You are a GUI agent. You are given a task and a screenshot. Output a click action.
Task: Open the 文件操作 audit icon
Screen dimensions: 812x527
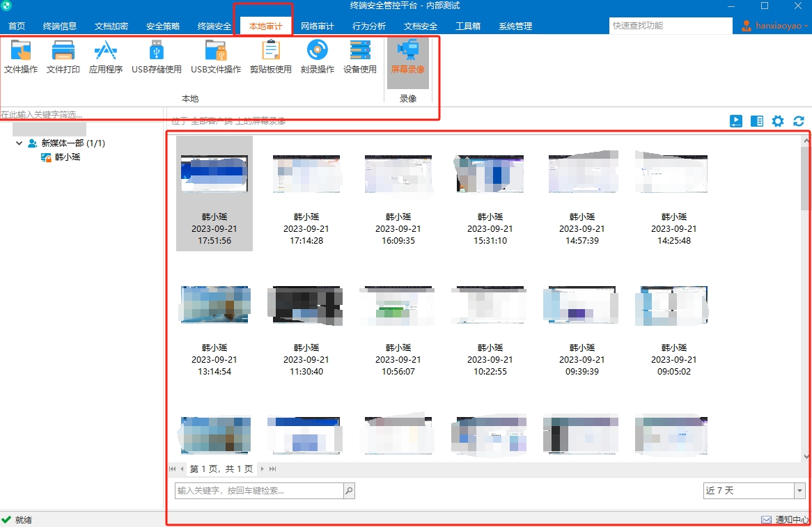[21, 57]
